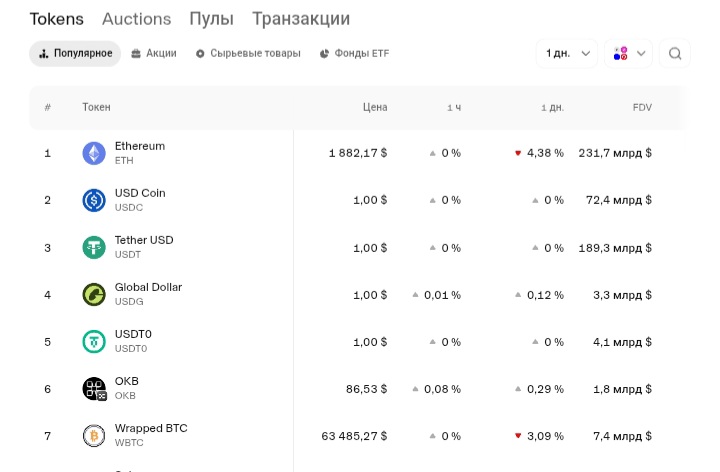Select the Популярное filter chip

(75, 54)
